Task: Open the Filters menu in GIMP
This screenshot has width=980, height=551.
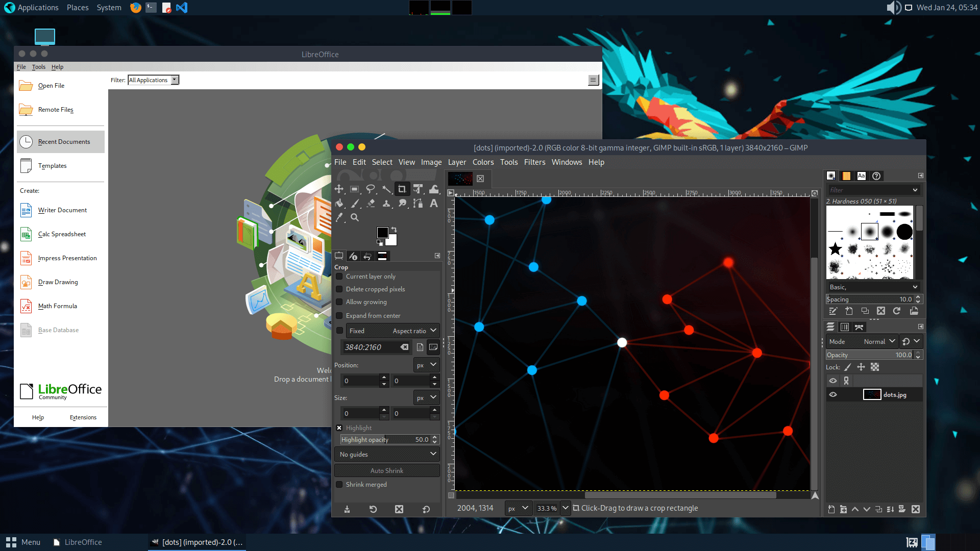Action: [534, 161]
